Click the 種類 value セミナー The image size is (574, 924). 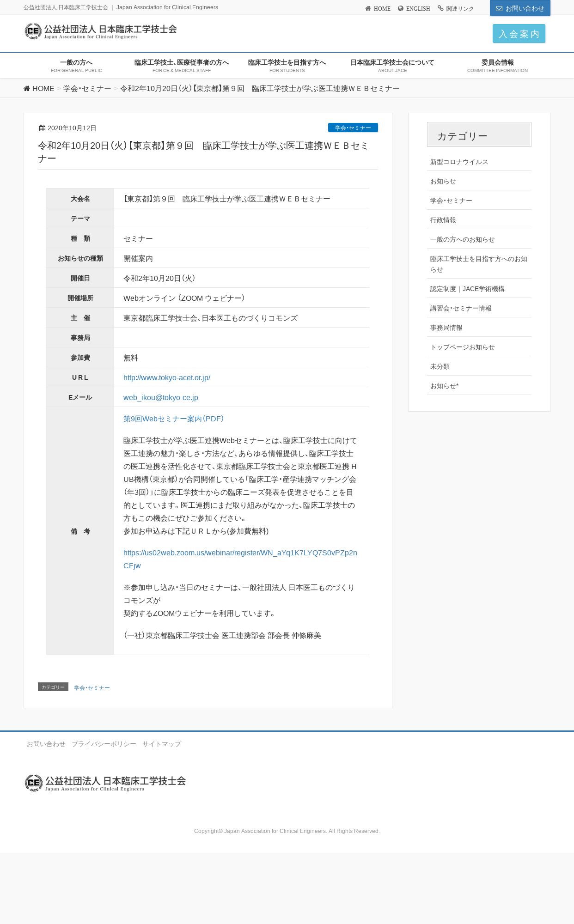point(138,238)
